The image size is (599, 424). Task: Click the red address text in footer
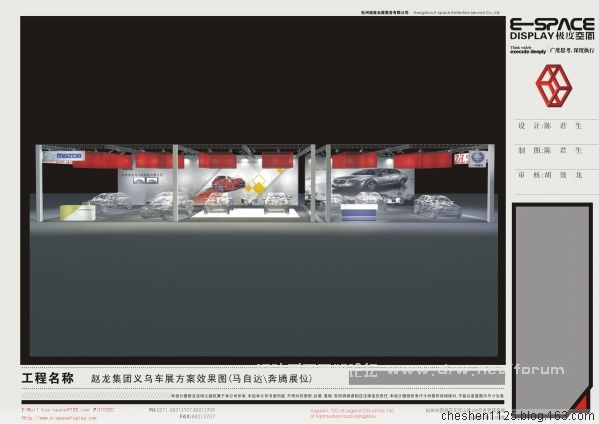coord(352,413)
